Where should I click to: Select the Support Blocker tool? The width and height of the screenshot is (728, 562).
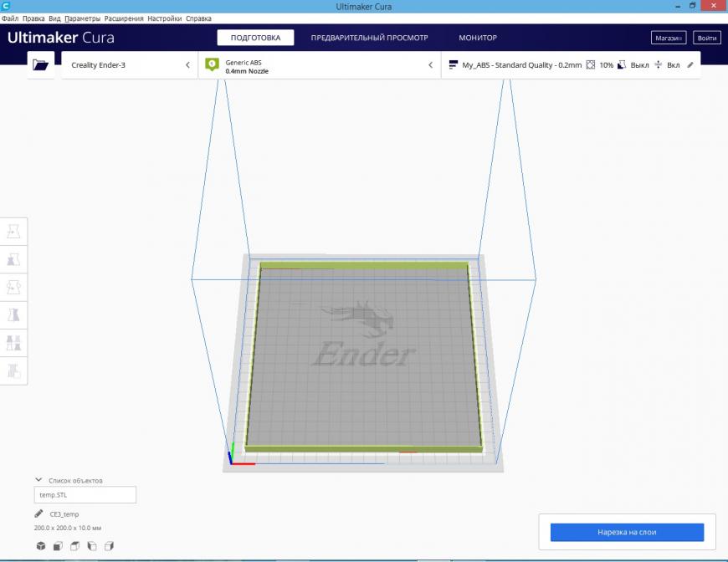pyautogui.click(x=13, y=370)
